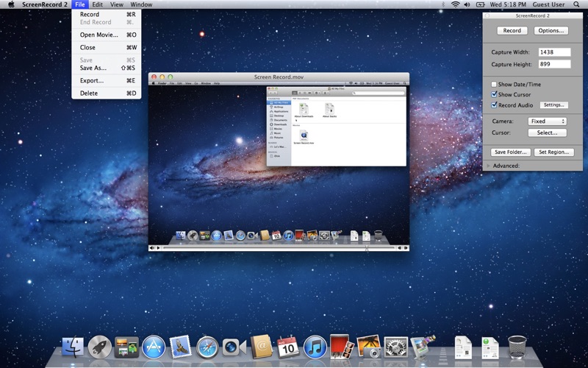This screenshot has height=368, width=588.
Task: Step forward one frame in movie window
Action: click(406, 248)
